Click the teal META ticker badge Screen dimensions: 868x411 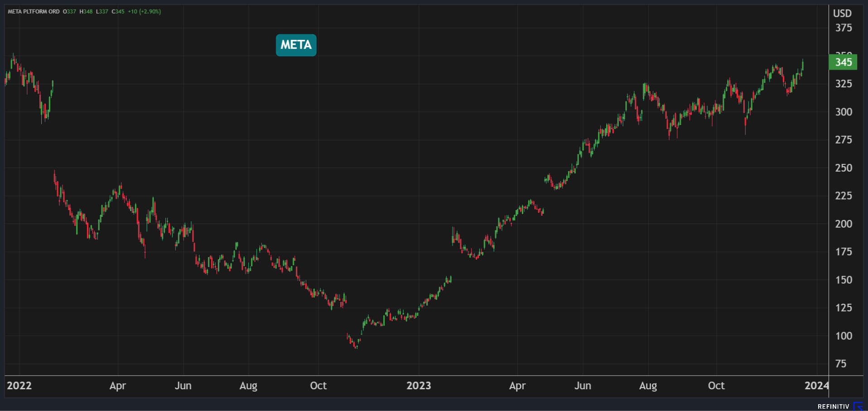[296, 45]
